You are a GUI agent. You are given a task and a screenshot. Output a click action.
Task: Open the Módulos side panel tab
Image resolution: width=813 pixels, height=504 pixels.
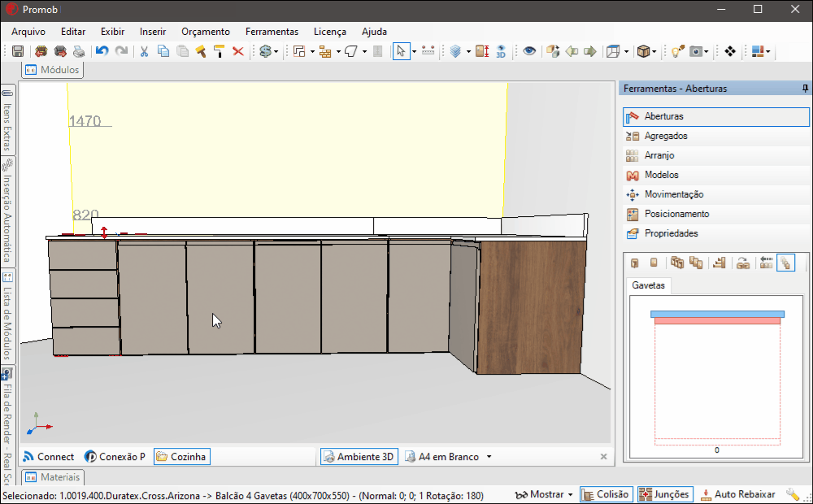point(52,69)
